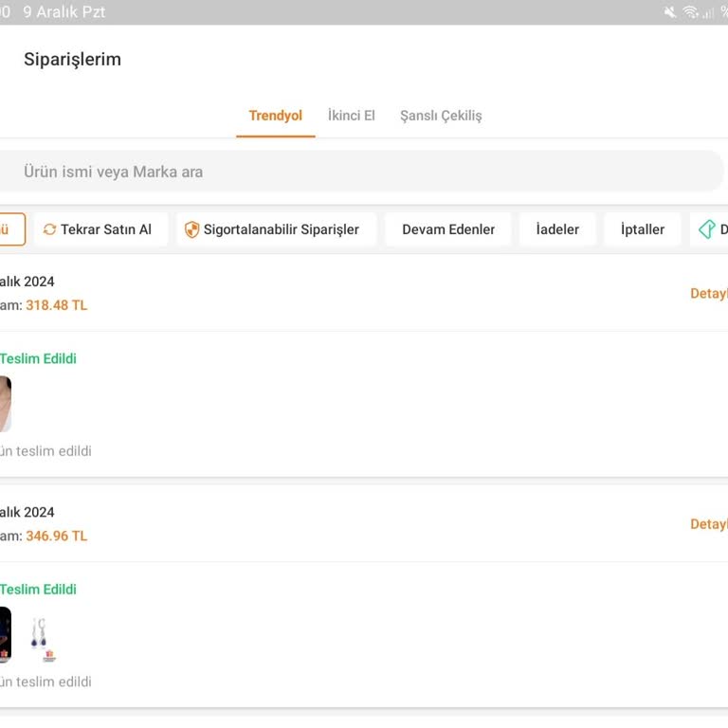The image size is (728, 728).
Task: Open the İkinci El tab
Action: click(352, 116)
